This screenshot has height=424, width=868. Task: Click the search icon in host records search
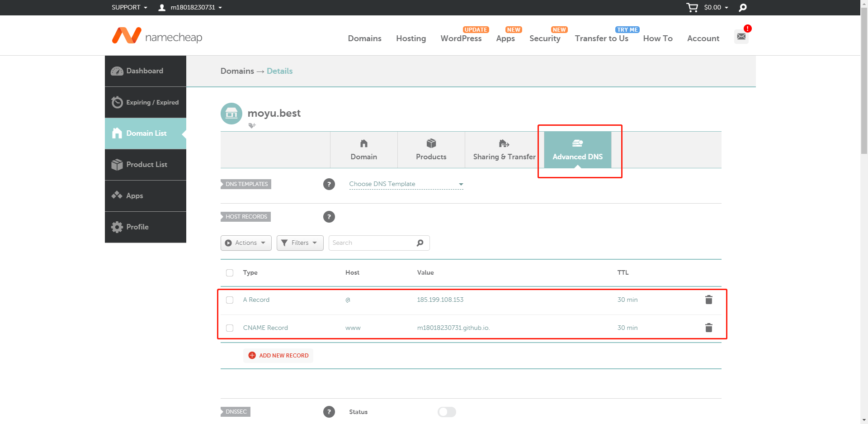click(x=420, y=243)
